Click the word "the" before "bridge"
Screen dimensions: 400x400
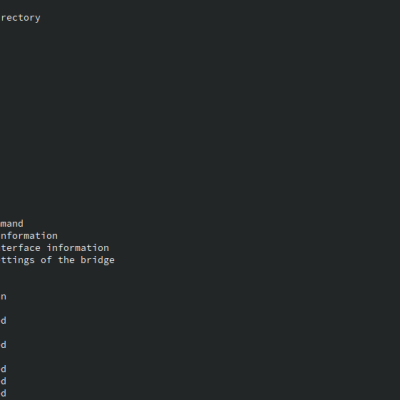pos(66,260)
